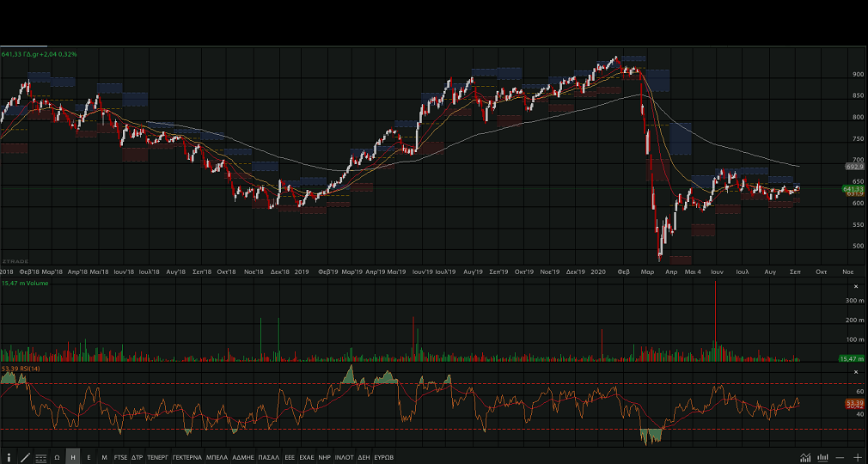Click the info icon in bottom toolbar

click(9, 457)
